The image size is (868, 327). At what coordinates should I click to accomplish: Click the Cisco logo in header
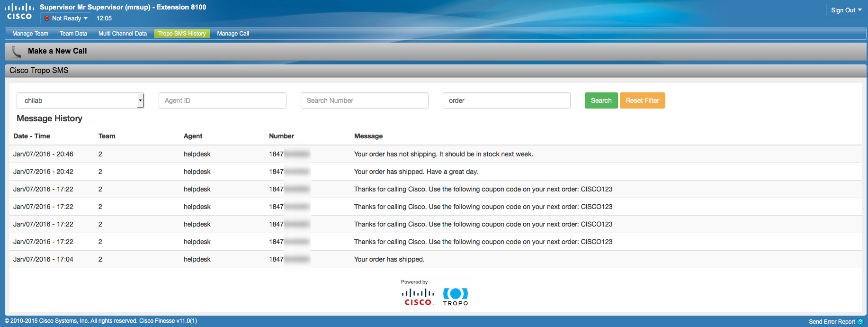pos(19,12)
